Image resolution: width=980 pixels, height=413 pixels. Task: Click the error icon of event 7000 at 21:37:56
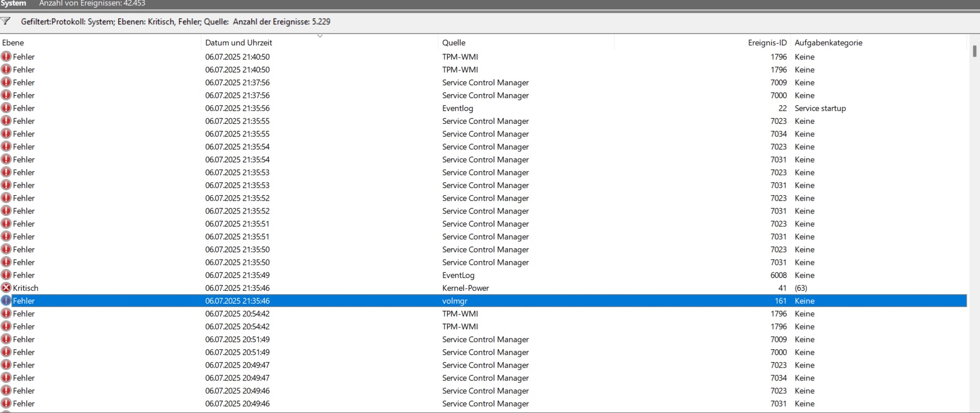click(x=6, y=95)
